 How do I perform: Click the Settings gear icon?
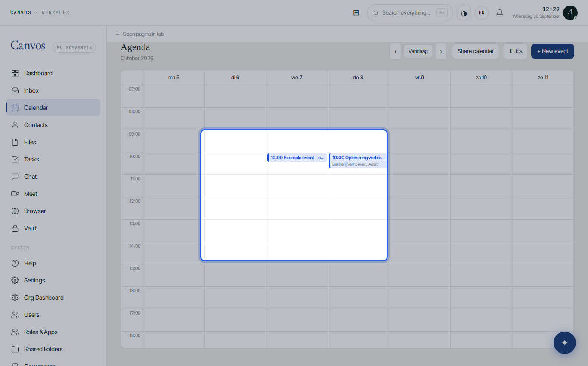pyautogui.click(x=15, y=280)
